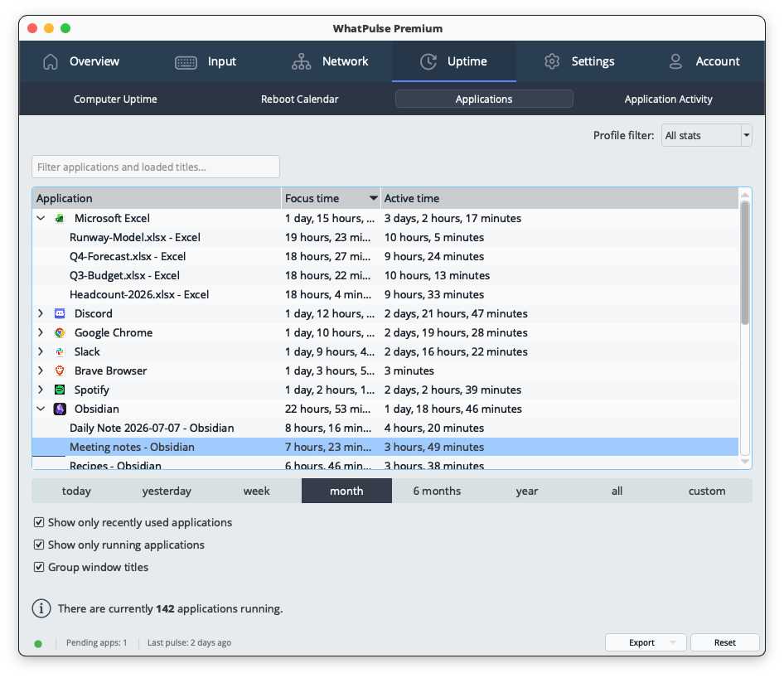784x678 pixels.
Task: Go to the Overview tab
Action: click(81, 61)
